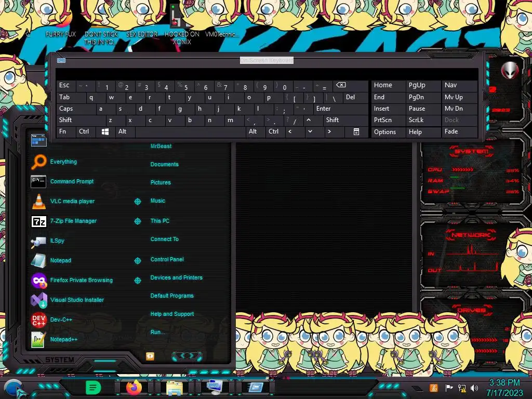The width and height of the screenshot is (532, 399).
Task: Toggle the left Alt key
Action: (x=125, y=131)
